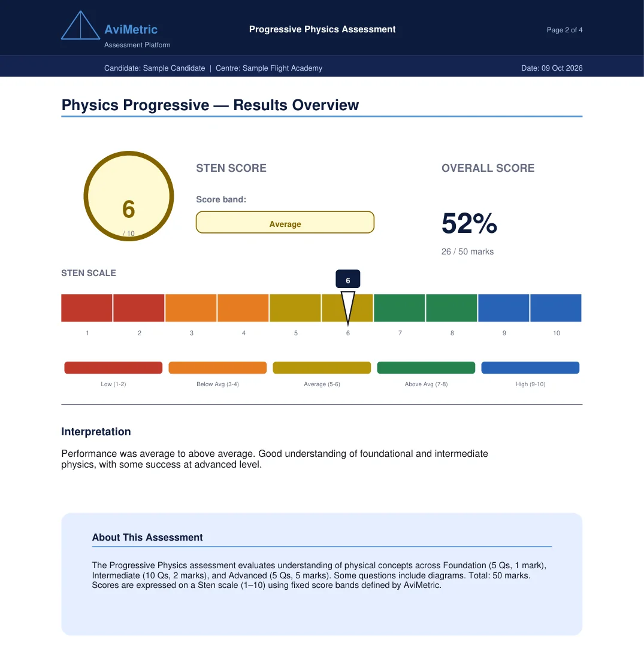Image resolution: width=644 pixels, height=658 pixels.
Task: Click the dark 6 marker tag above scale
Action: (347, 279)
